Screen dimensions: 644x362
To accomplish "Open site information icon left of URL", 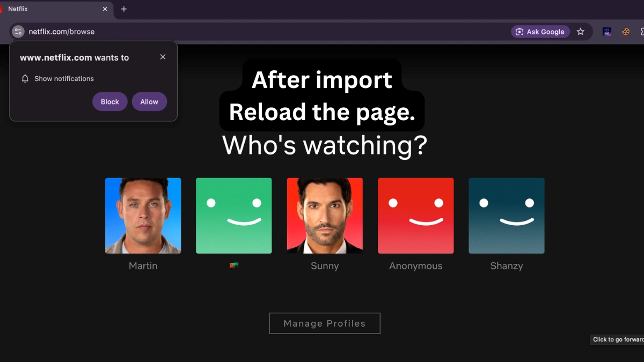I will coord(18,32).
